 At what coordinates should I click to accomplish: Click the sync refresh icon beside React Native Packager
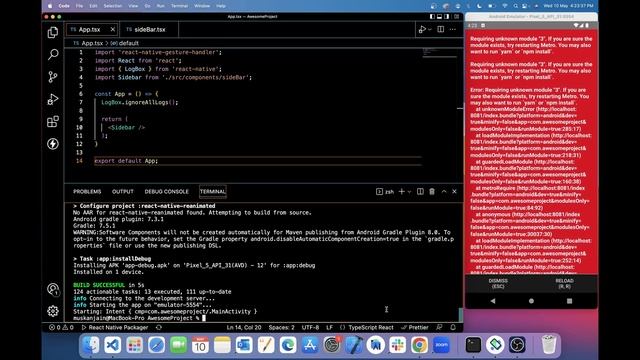coord(159,327)
